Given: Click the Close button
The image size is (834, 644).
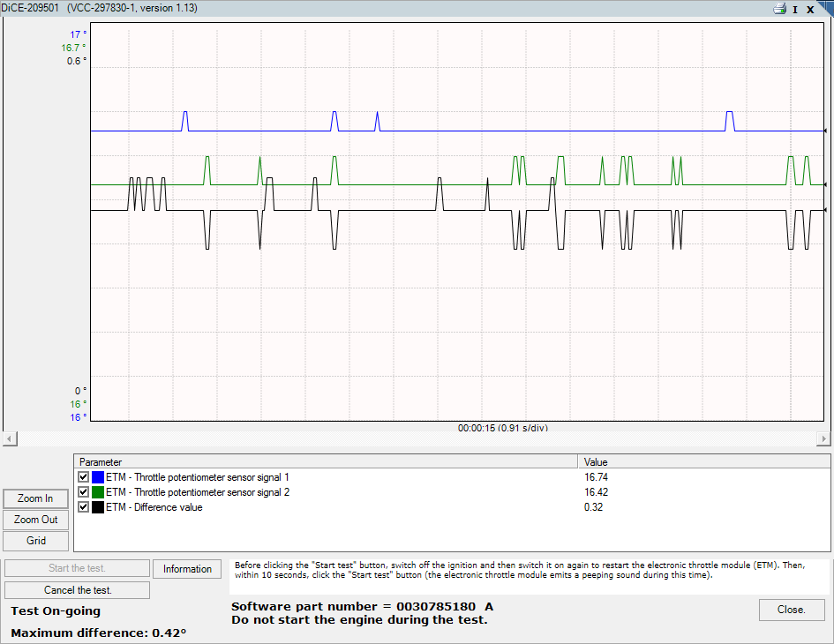Looking at the screenshot, I should [791, 610].
